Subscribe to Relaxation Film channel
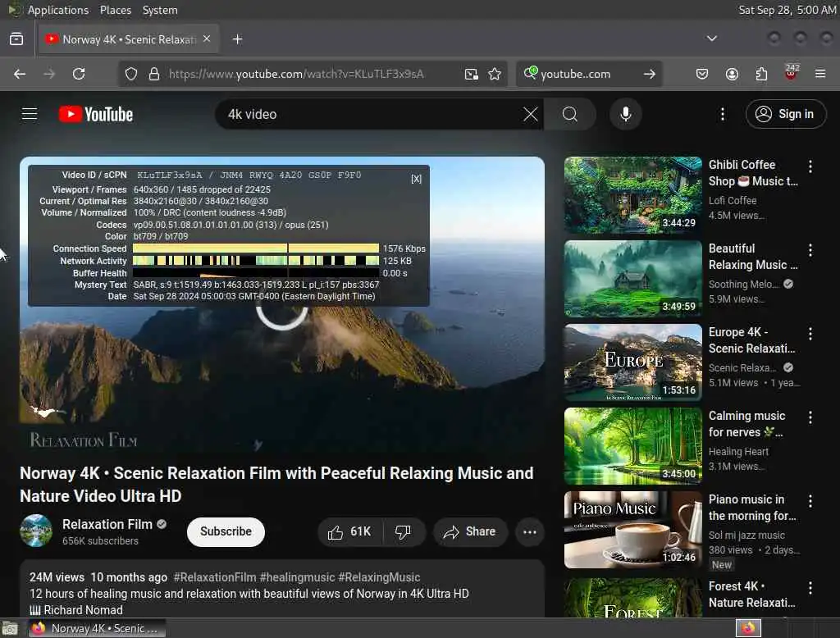This screenshot has height=638, width=840. point(226,532)
